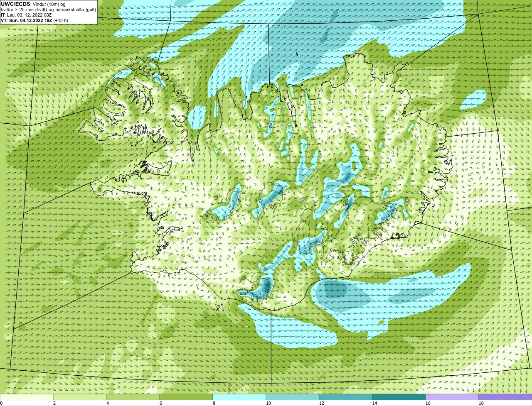Click the 'VT: Sun. 04.12.2022 19Z (+43 h)' line
This screenshot has height=406, width=532.
(x=34, y=20)
